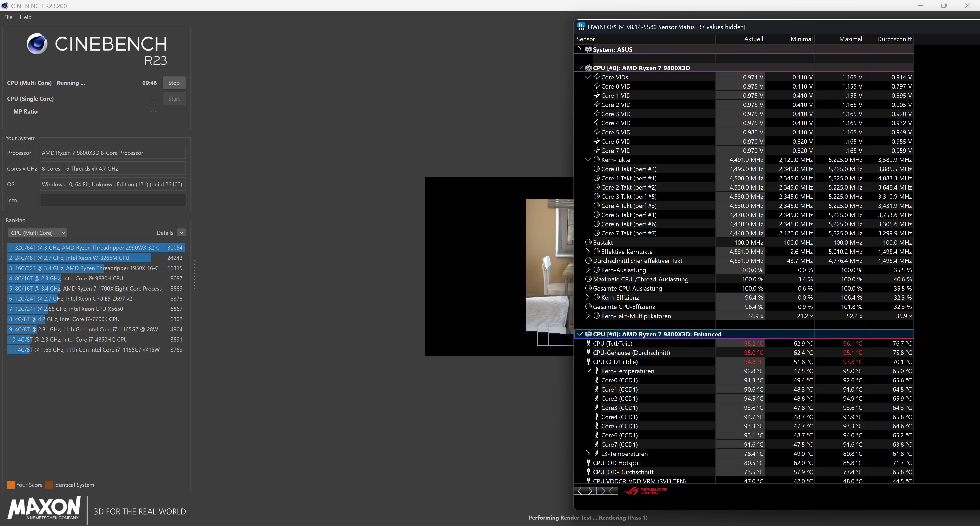Click the chip icon beside System: ASUS
This screenshot has width=980, height=526.
(x=589, y=49)
